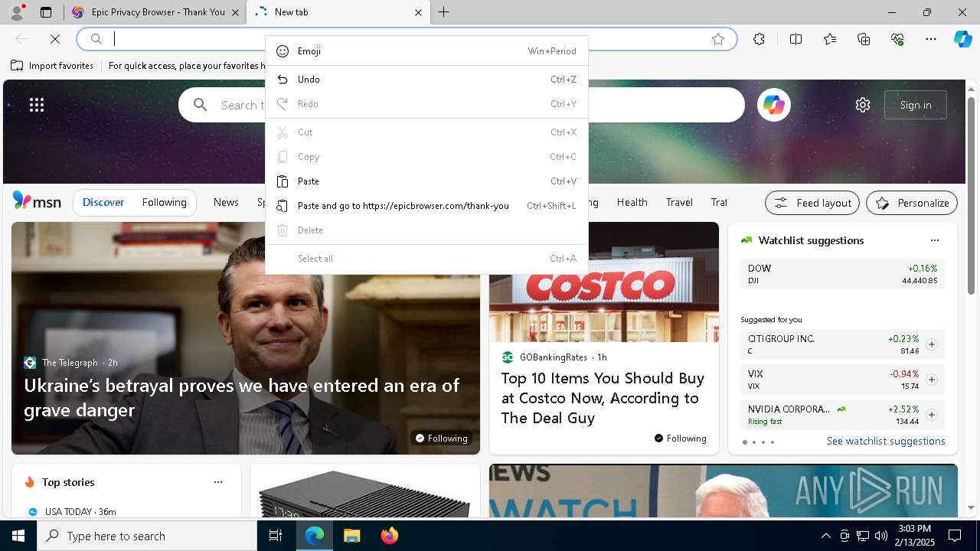Click the address bar search magnifier icon

point(96,39)
